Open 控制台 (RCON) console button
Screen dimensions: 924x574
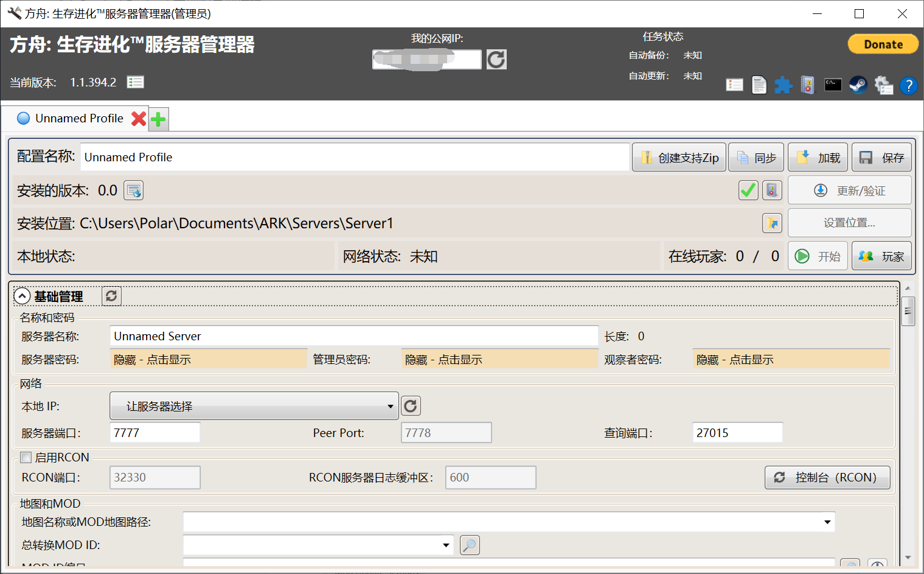pyautogui.click(x=827, y=477)
